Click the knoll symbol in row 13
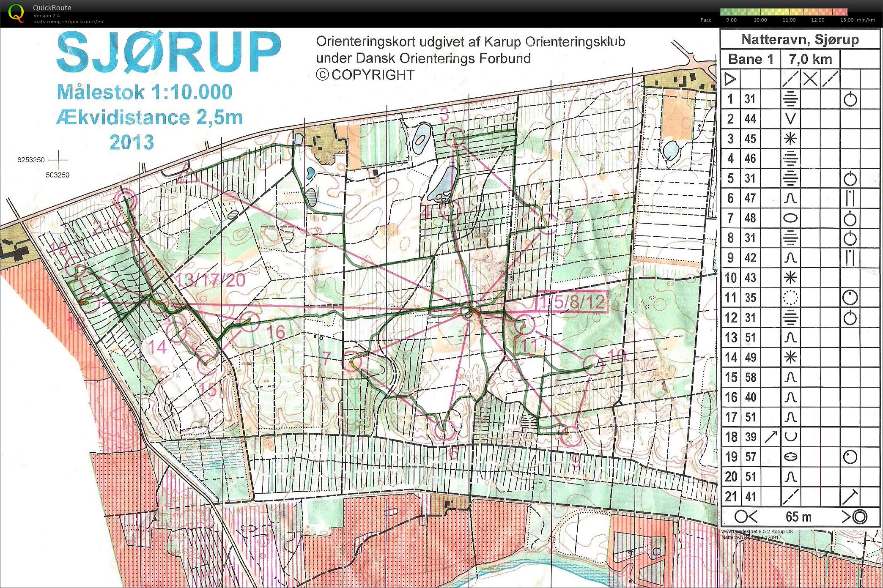 click(790, 337)
